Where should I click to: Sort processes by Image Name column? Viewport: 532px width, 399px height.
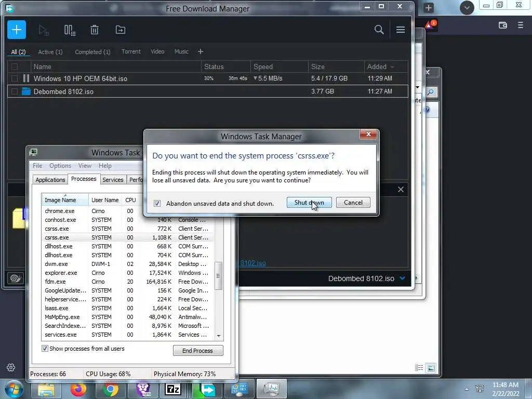pos(65,200)
